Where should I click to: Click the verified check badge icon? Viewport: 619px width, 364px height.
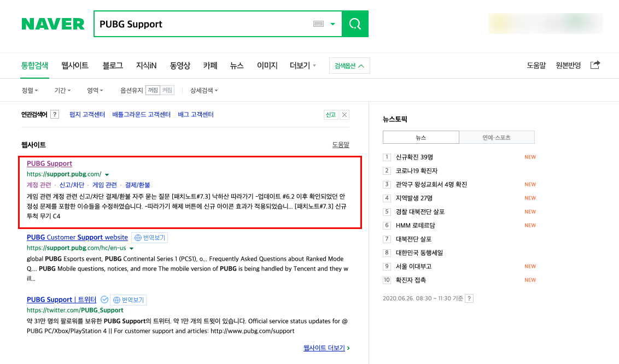click(x=104, y=300)
